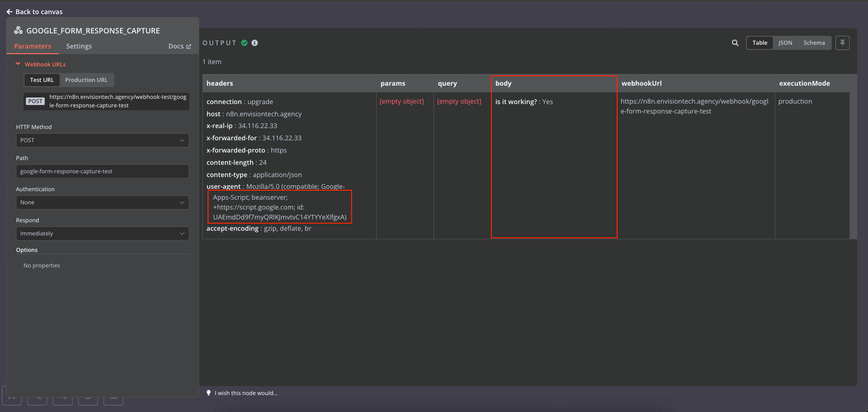The width and height of the screenshot is (868, 412).
Task: Show output in JSON view
Action: (x=785, y=43)
